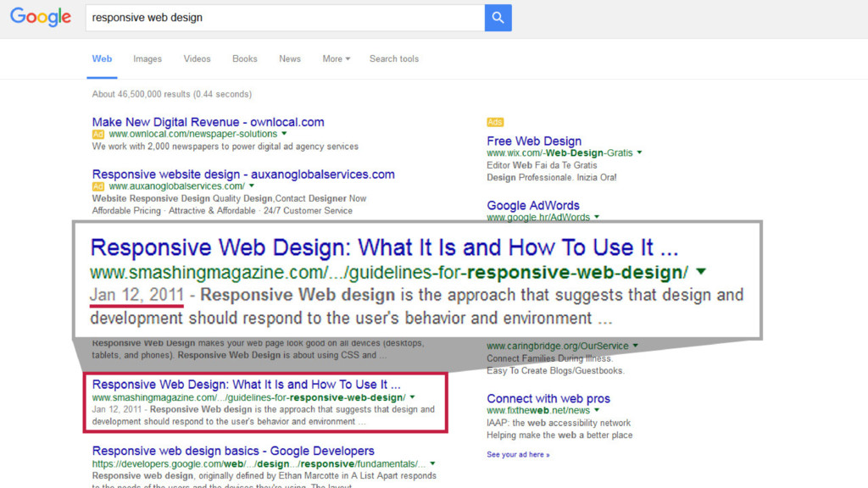The width and height of the screenshot is (868, 488).
Task: Expand arrow next to ownlocal.com URL
Action: 284,133
